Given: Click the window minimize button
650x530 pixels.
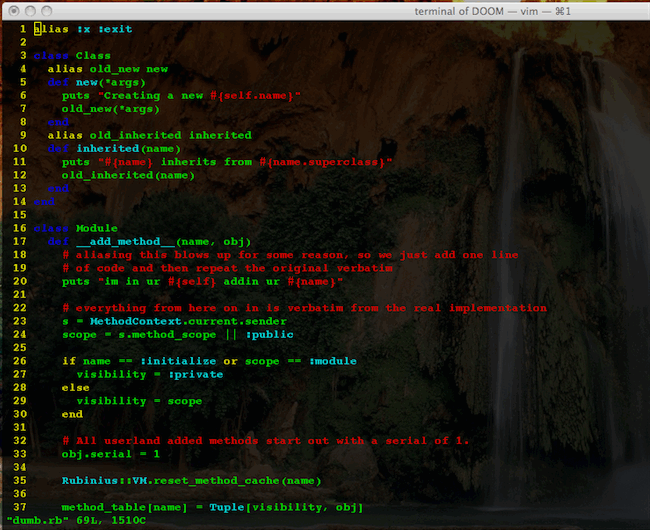Looking at the screenshot, I should click(x=30, y=11).
